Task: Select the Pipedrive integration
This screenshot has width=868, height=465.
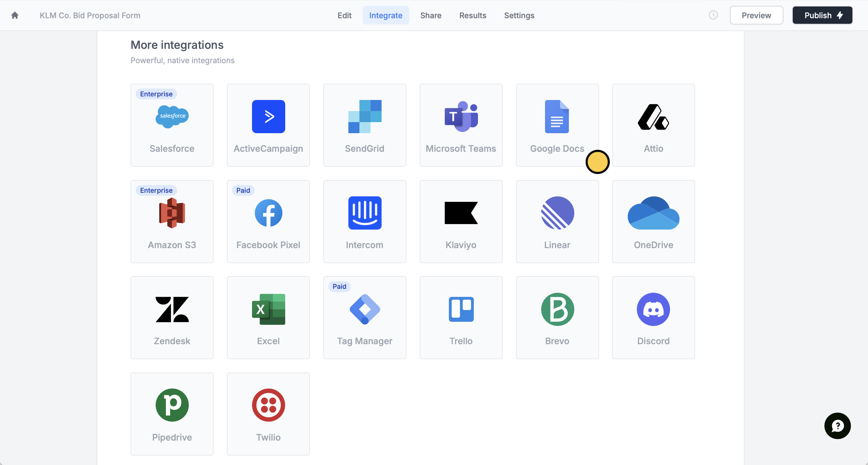Action: click(172, 414)
